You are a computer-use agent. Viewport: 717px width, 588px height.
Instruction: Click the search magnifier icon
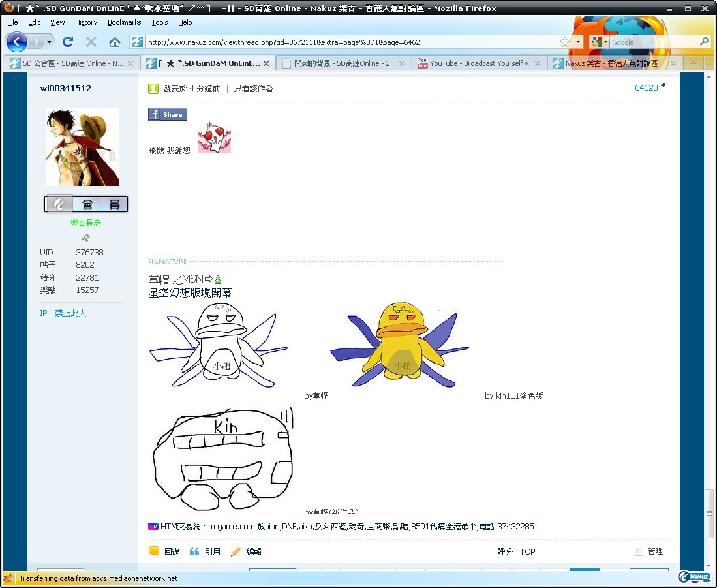click(x=704, y=42)
